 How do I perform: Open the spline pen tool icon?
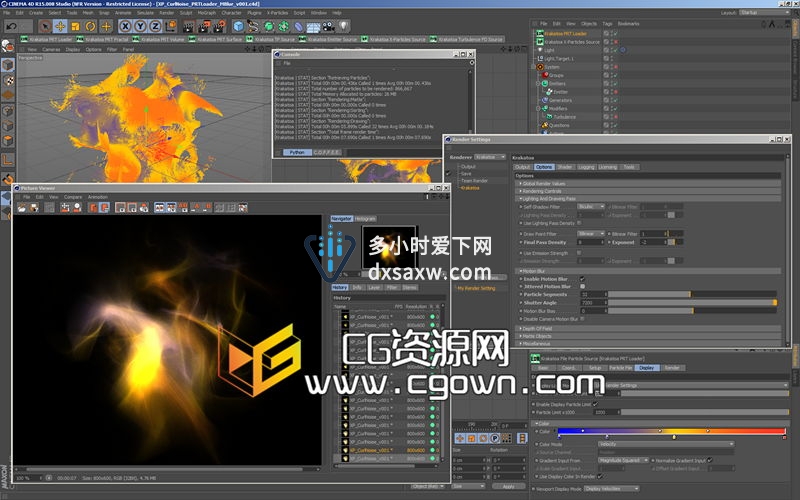click(253, 26)
